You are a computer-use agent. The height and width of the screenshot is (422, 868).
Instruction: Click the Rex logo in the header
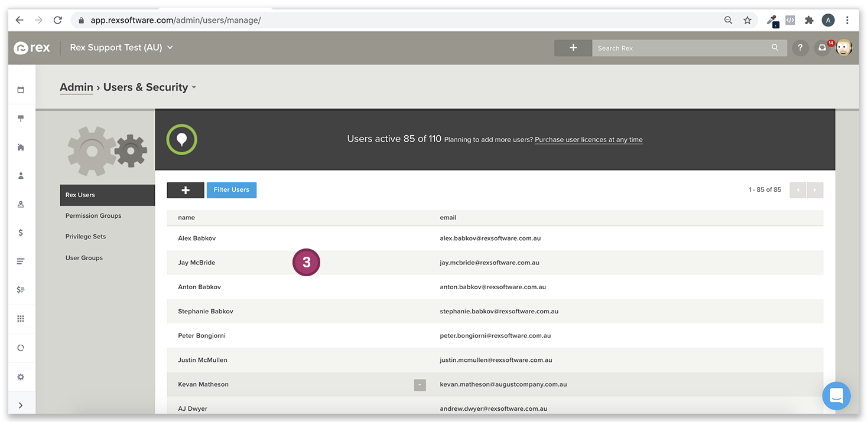(32, 48)
